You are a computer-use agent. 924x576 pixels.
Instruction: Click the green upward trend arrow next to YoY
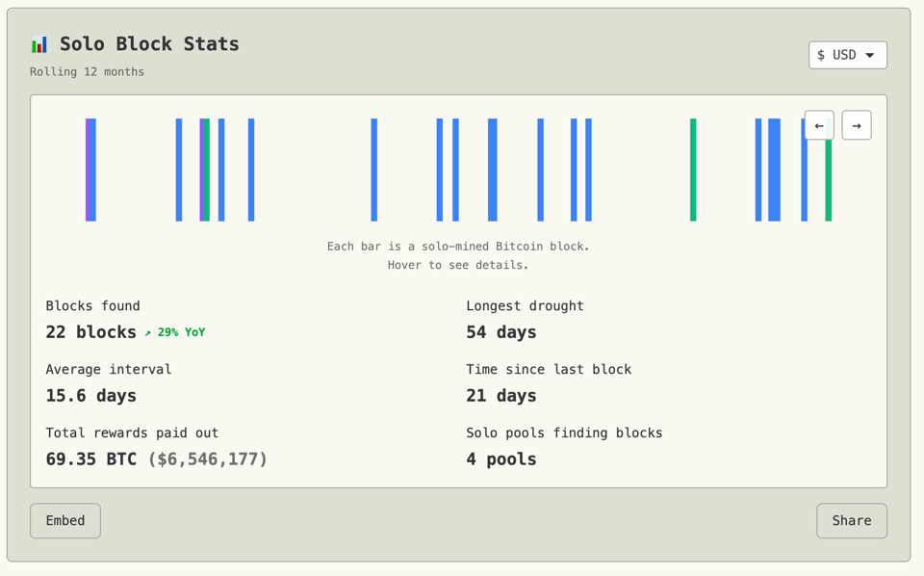(148, 332)
